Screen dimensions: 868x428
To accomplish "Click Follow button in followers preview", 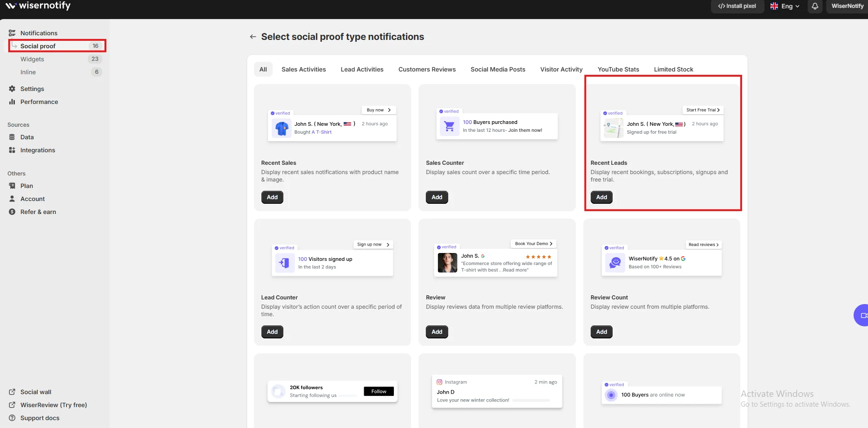I will pos(379,391).
